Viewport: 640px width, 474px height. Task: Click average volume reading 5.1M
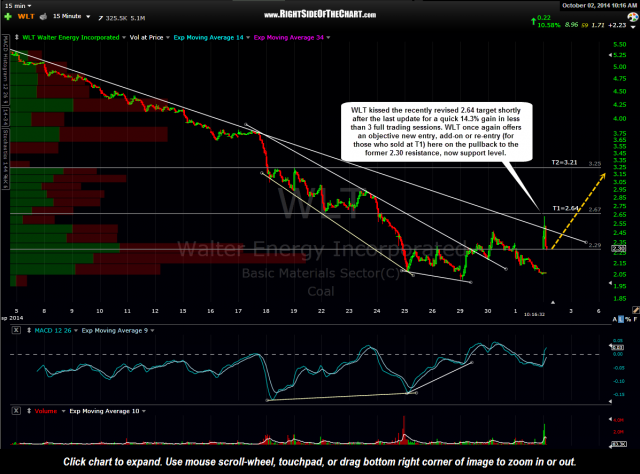tap(138, 18)
